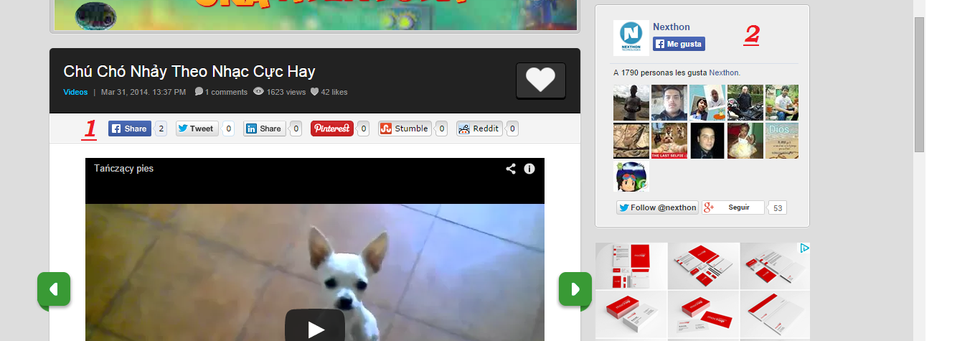Viewport: 980px width, 341px height.
Task: Submit the video to StumbleUpon
Action: coord(405,129)
